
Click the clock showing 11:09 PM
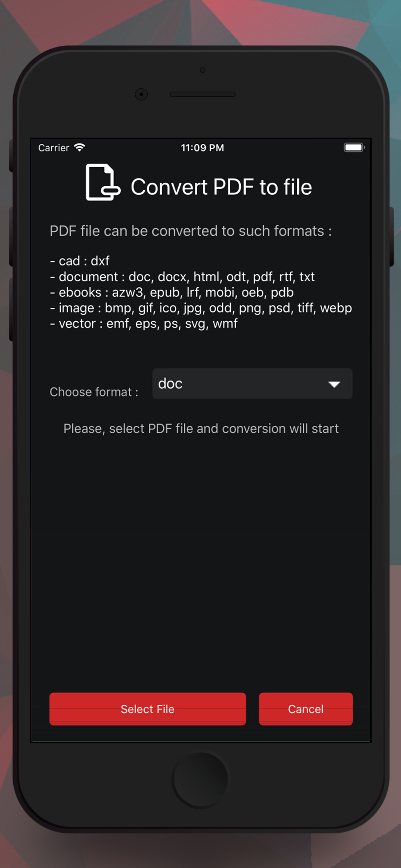202,148
